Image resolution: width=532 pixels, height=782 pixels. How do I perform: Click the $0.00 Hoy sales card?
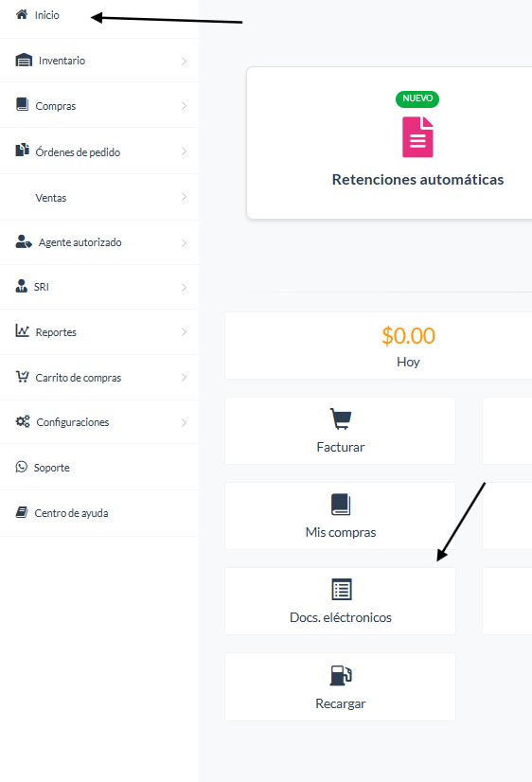(379, 346)
